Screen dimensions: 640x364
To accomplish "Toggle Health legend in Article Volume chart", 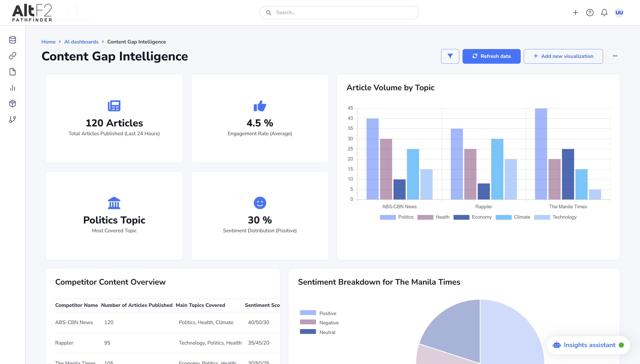I will click(433, 217).
